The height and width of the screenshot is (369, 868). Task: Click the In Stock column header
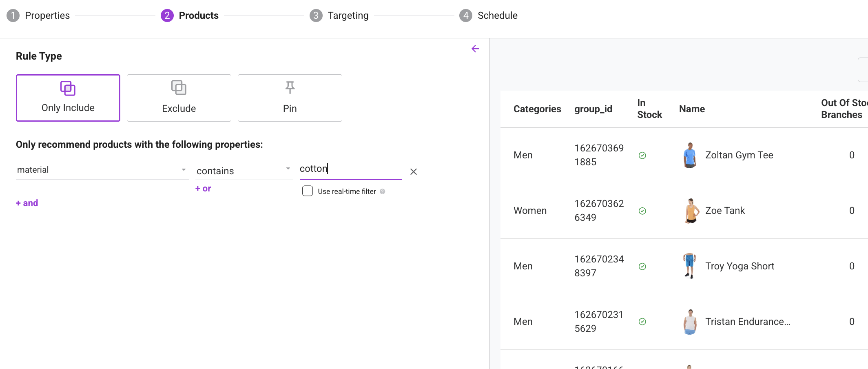pyautogui.click(x=650, y=109)
